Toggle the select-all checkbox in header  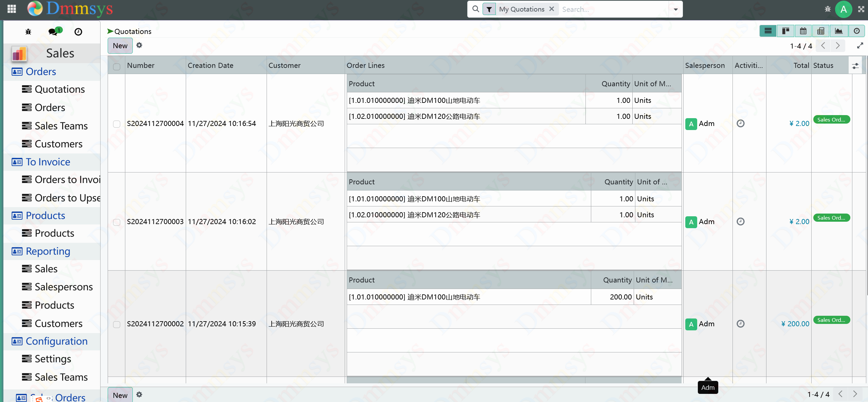[x=116, y=67]
